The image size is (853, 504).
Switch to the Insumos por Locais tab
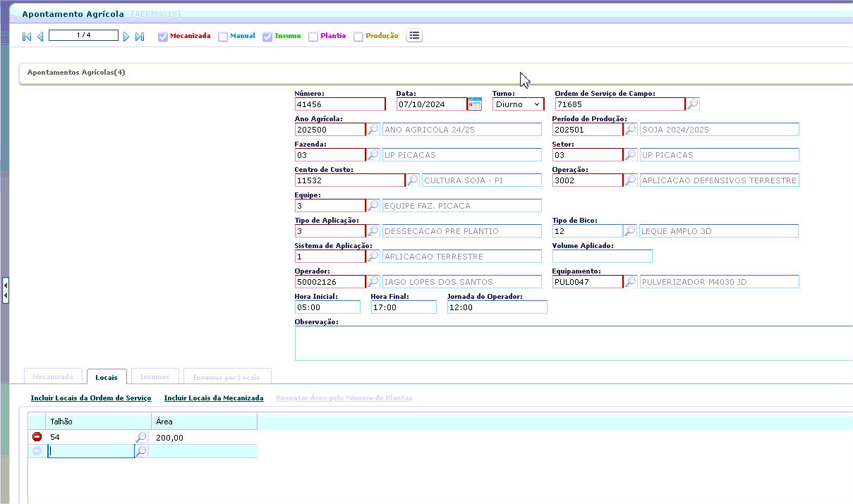click(x=226, y=377)
